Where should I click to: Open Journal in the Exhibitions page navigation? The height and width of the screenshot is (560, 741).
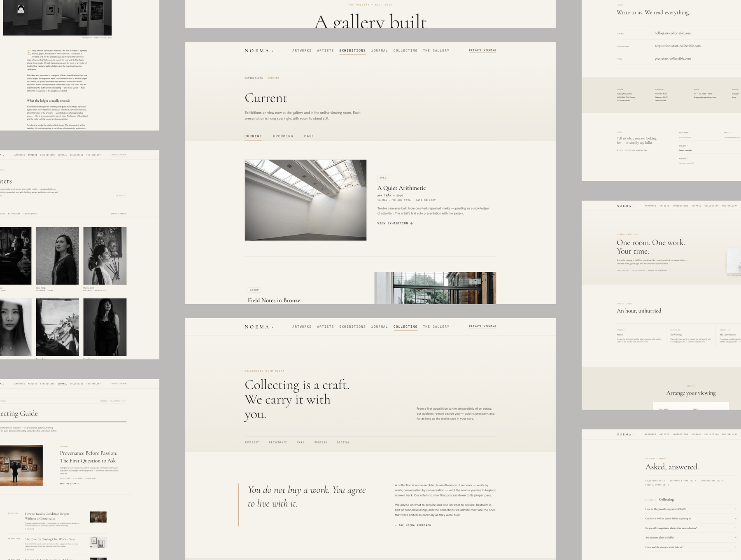pos(379,51)
